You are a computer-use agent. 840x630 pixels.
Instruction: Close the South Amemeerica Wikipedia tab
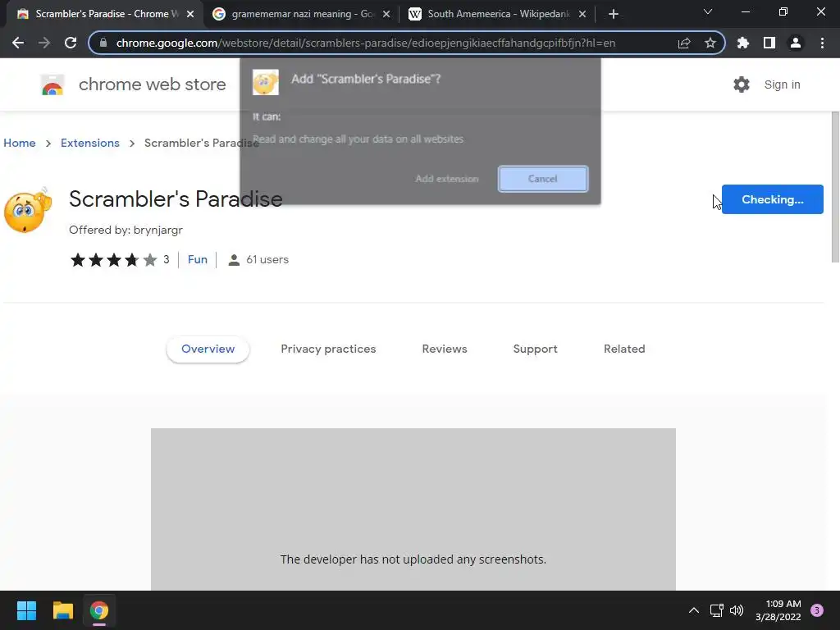point(582,14)
